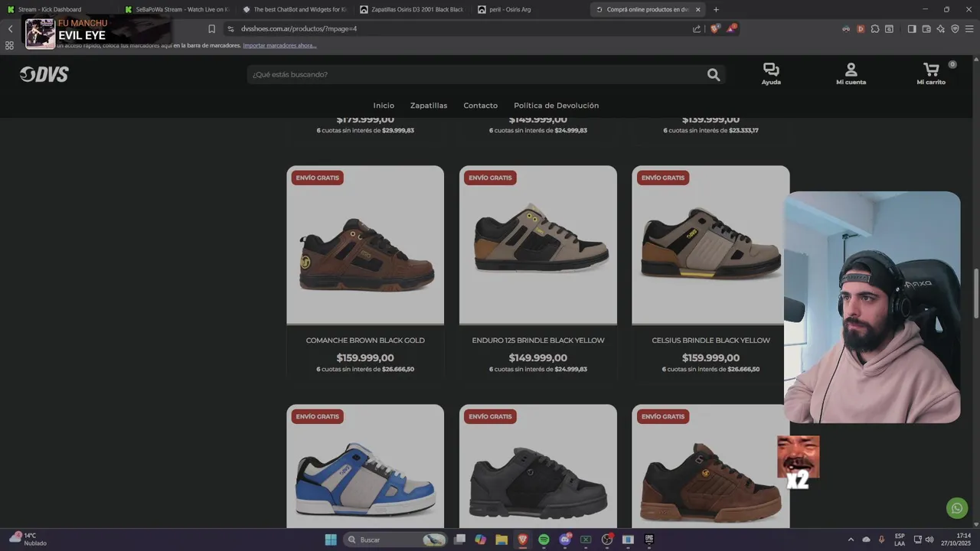Image resolution: width=980 pixels, height=551 pixels.
Task: Click the page vertical scrollbar thumb
Action: [976, 295]
